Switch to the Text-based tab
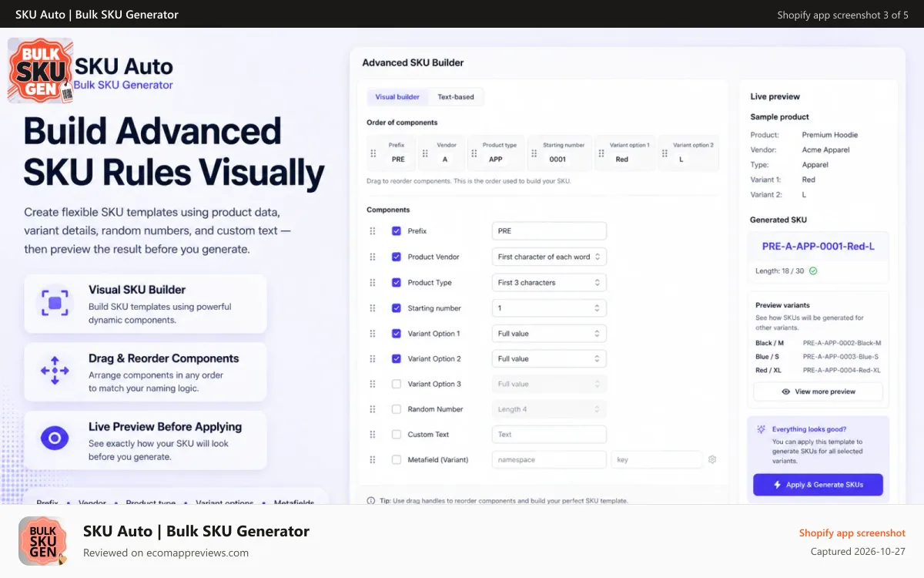The width and height of the screenshot is (924, 578). pos(456,97)
